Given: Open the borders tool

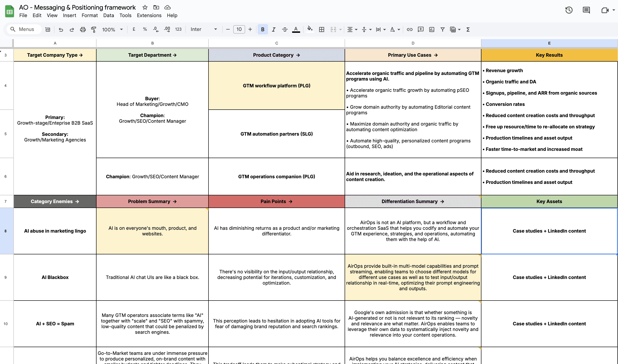Looking at the screenshot, I should tap(321, 30).
